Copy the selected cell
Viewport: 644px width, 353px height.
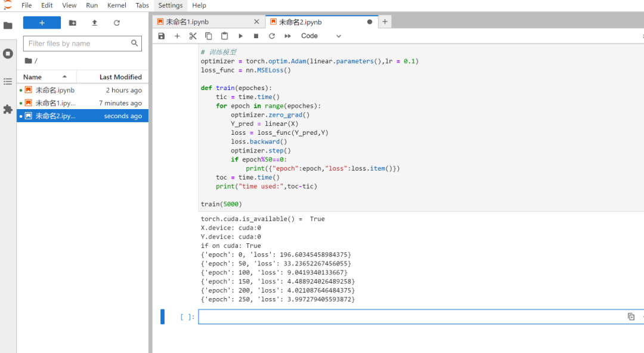pyautogui.click(x=208, y=36)
